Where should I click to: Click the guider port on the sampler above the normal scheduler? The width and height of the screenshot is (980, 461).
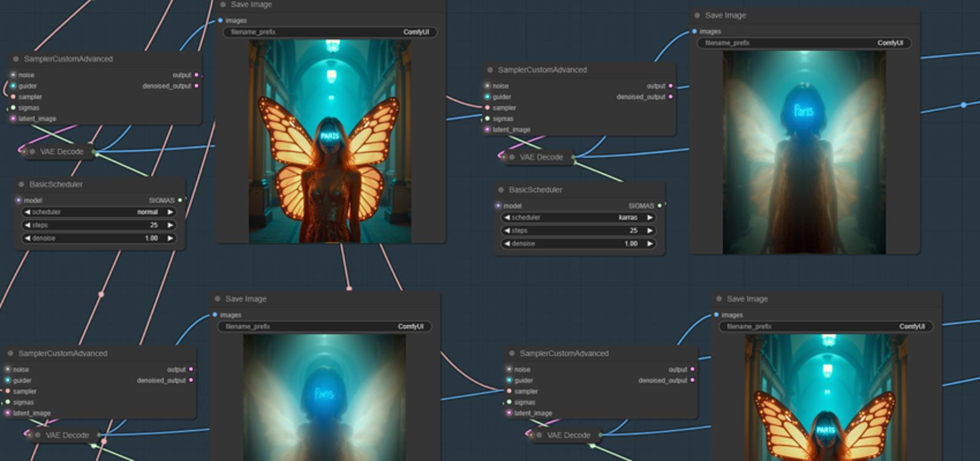coord(13,86)
